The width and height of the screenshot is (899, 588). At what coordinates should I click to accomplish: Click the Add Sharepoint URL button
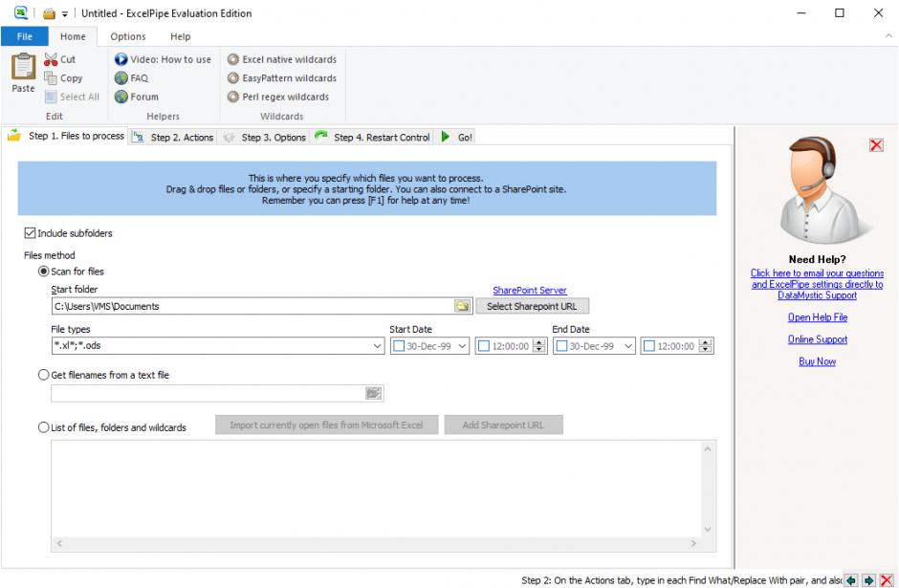coord(503,425)
